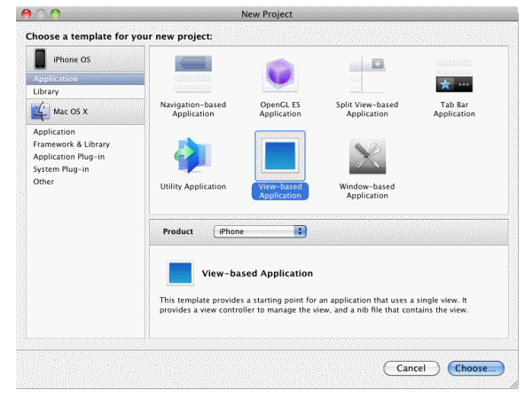Select Application under Mac OS X
Viewport: 532px width, 406px height.
click(54, 131)
